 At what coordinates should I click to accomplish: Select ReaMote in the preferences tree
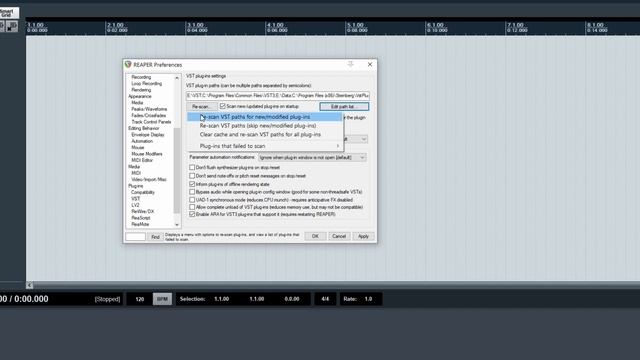[x=140, y=224]
